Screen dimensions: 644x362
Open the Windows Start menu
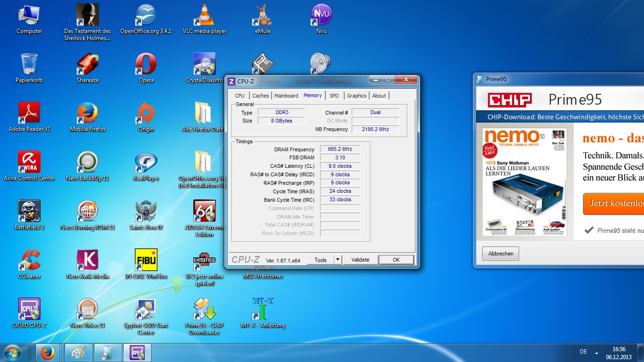tap(12, 353)
